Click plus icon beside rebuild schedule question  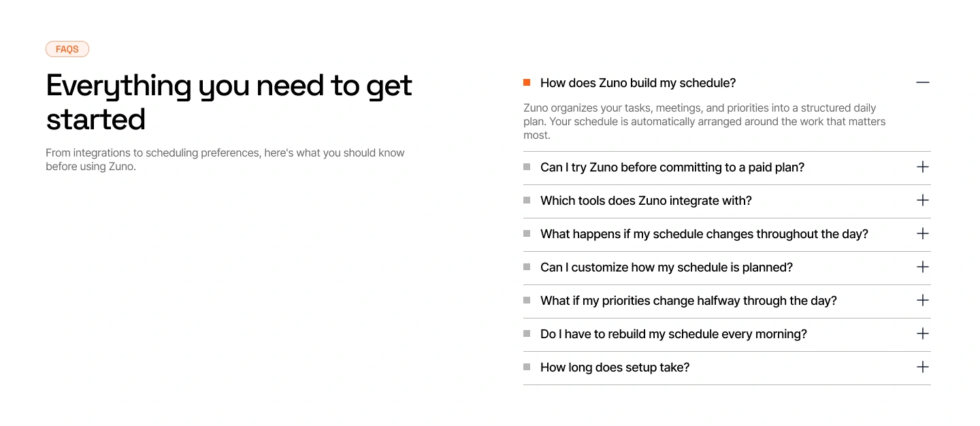click(x=922, y=333)
